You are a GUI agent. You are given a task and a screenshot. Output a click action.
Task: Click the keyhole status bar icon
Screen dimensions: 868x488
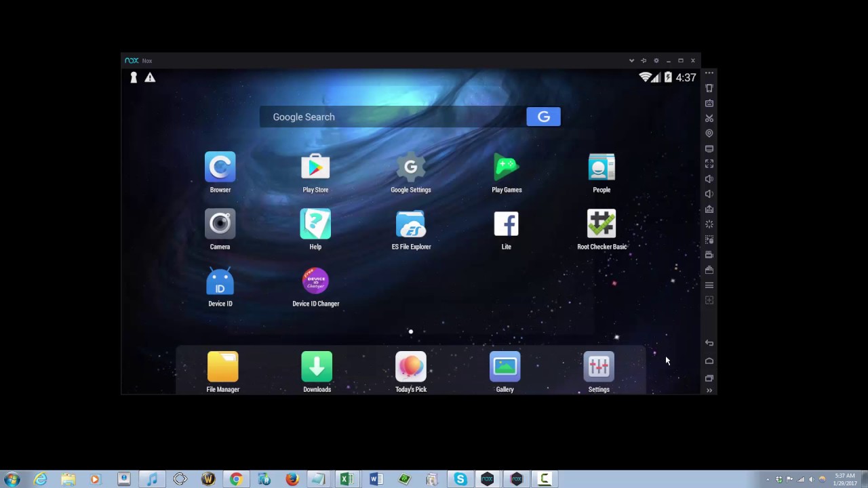134,77
